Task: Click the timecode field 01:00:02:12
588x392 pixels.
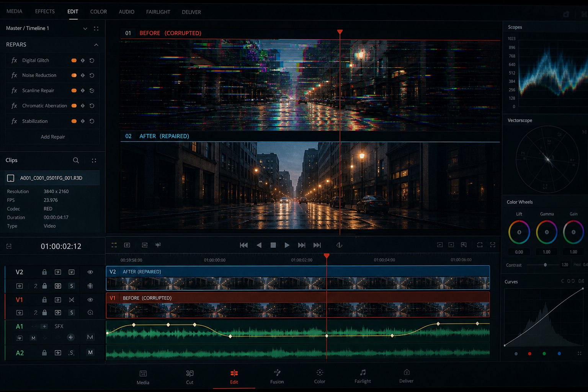Action: [61, 246]
